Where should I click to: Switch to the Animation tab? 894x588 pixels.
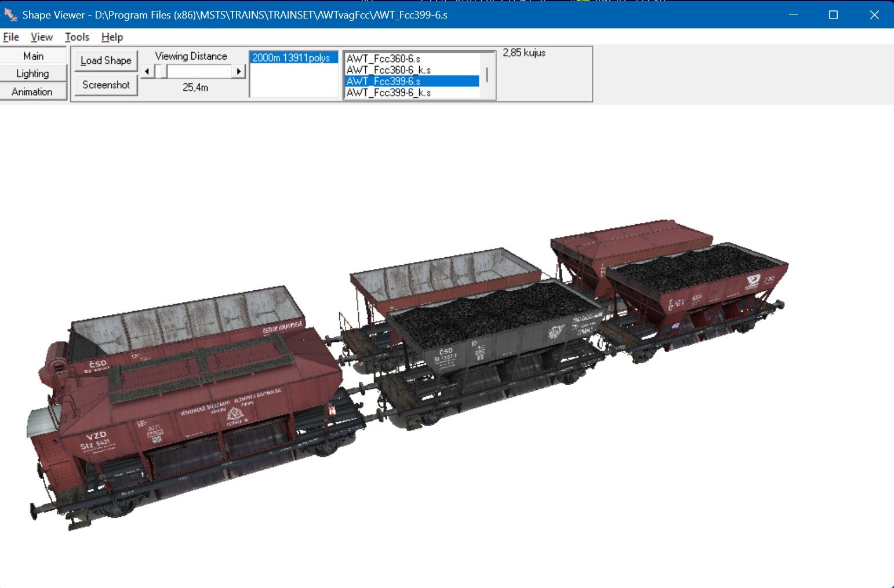(x=33, y=92)
